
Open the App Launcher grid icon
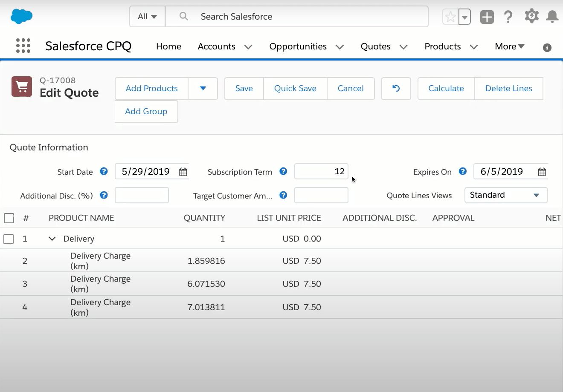click(x=23, y=46)
